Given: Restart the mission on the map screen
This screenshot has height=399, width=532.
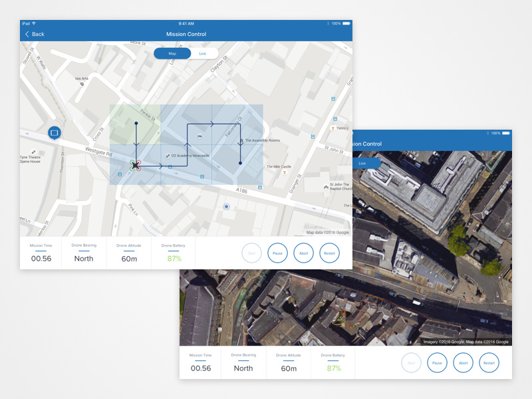Looking at the screenshot, I should (329, 253).
